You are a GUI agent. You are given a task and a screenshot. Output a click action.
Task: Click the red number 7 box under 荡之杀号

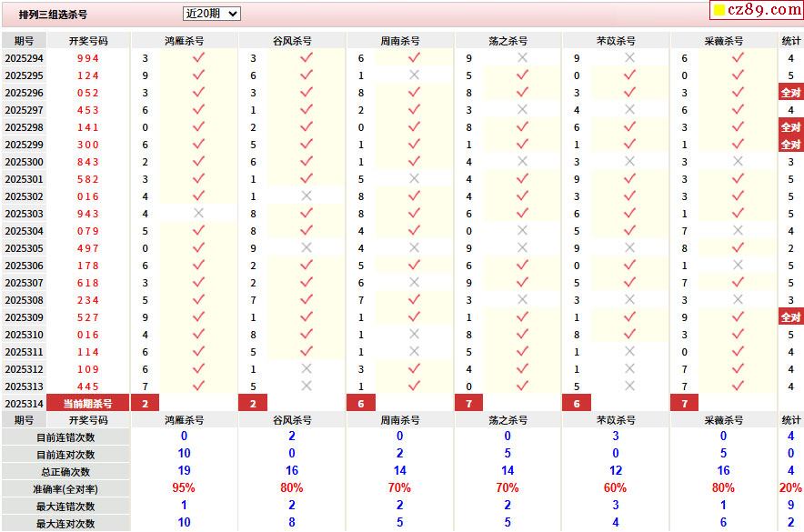coord(468,404)
